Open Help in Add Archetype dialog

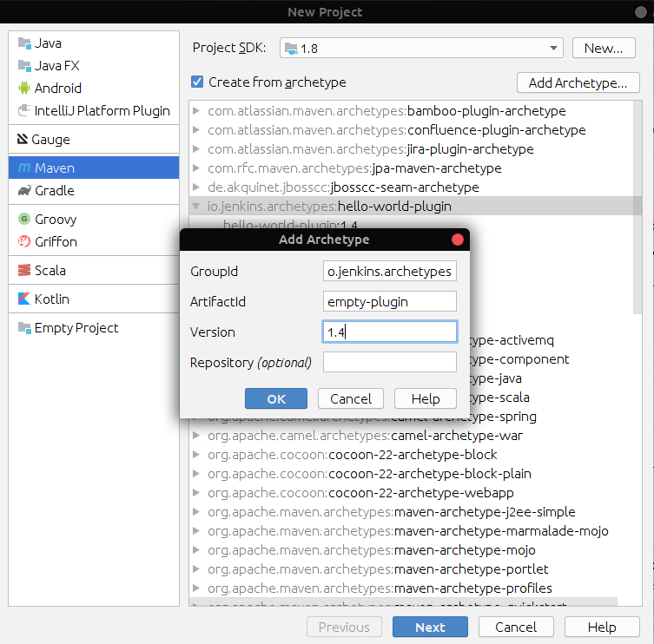pos(426,399)
